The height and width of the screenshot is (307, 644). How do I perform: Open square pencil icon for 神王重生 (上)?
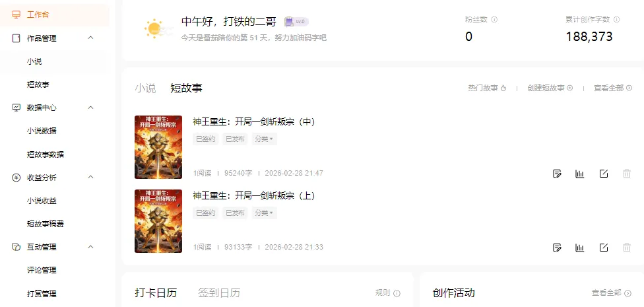(603, 248)
